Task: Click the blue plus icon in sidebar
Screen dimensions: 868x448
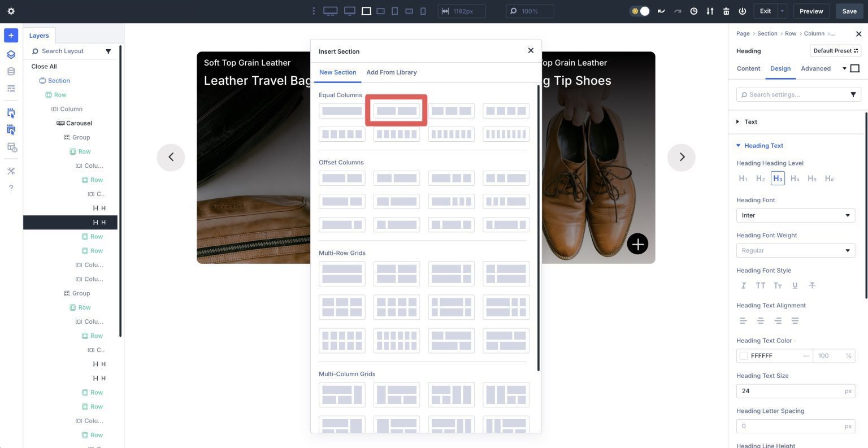Action: [x=11, y=35]
